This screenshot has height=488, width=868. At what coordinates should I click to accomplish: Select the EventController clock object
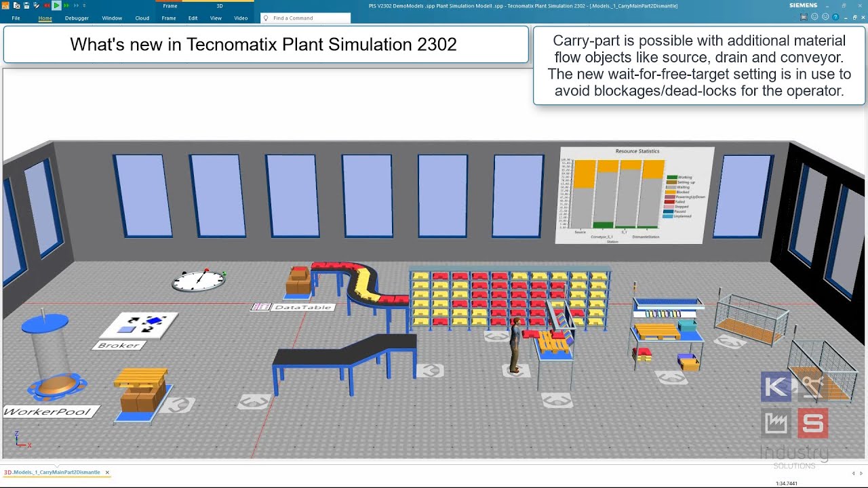tap(199, 280)
